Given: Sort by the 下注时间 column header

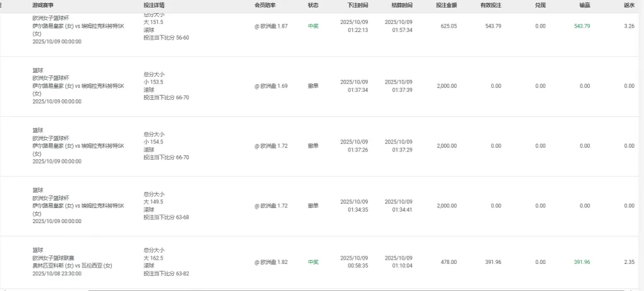Looking at the screenshot, I should (358, 5).
